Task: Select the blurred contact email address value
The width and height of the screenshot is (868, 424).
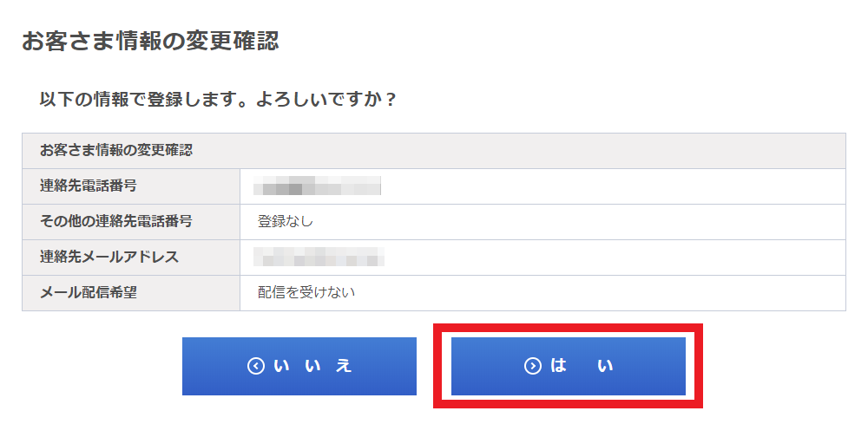Action: (x=319, y=257)
